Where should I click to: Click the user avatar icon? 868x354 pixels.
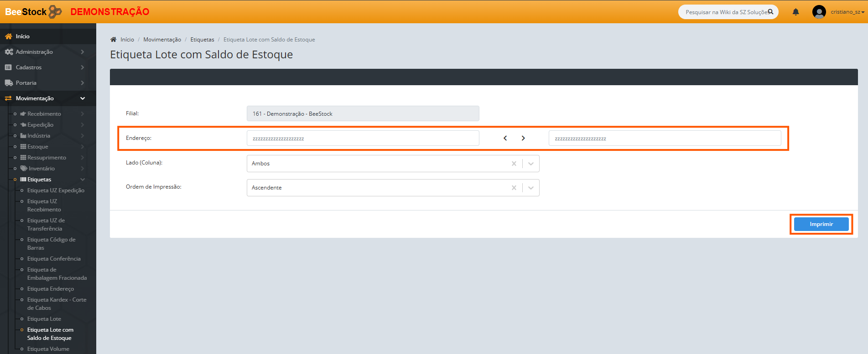pos(819,12)
